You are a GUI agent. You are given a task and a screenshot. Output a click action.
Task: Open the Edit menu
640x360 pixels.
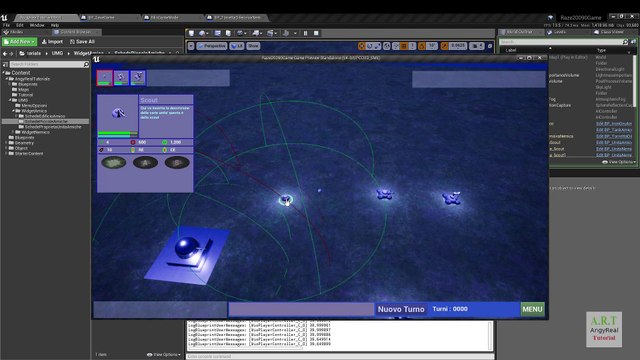click(x=20, y=25)
